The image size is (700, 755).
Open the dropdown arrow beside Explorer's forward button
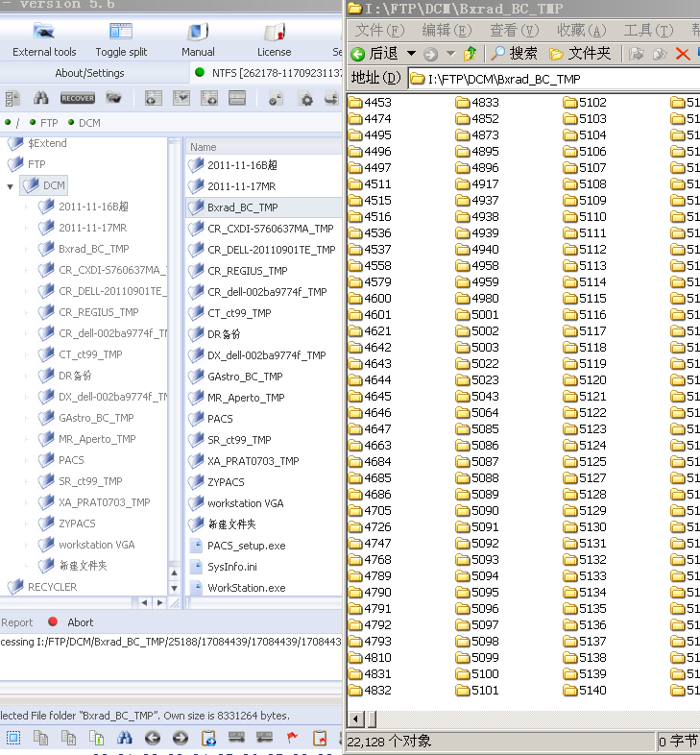[450, 54]
